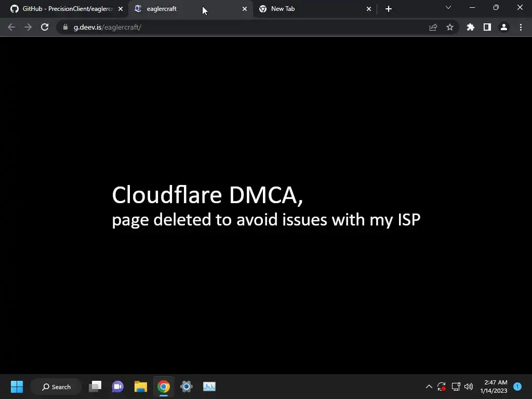Screen dimensions: 532x399
Task: Close the GitHub PrecisionClient tab
Action: click(121, 9)
